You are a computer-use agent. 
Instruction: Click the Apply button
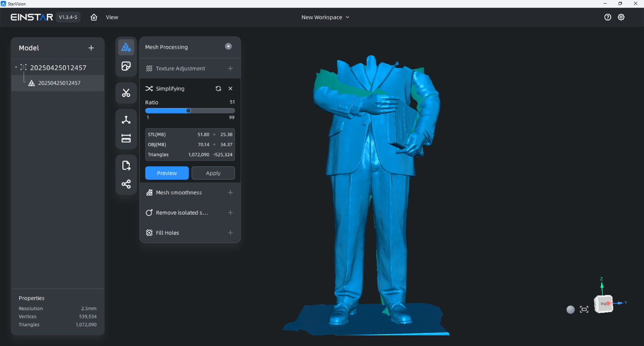pyautogui.click(x=213, y=173)
